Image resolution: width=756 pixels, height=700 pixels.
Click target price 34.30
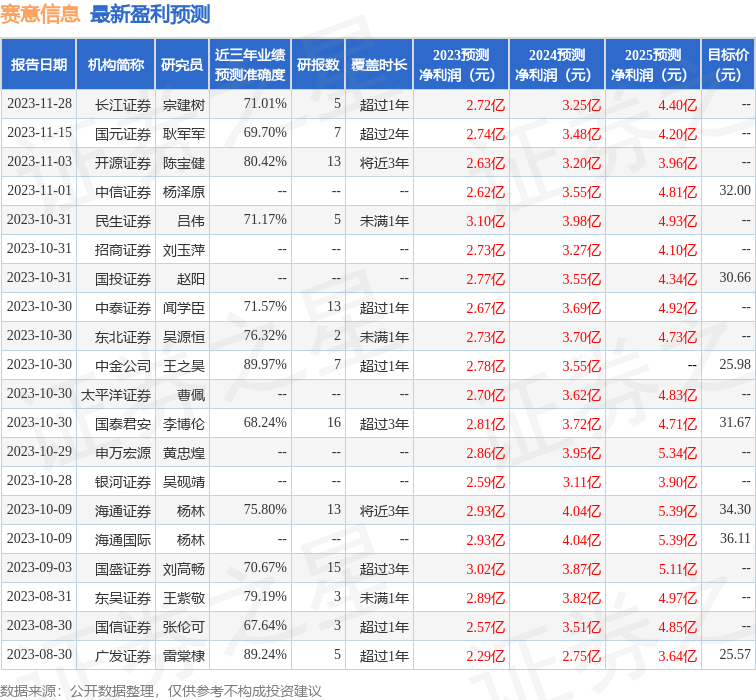pyautogui.click(x=735, y=509)
